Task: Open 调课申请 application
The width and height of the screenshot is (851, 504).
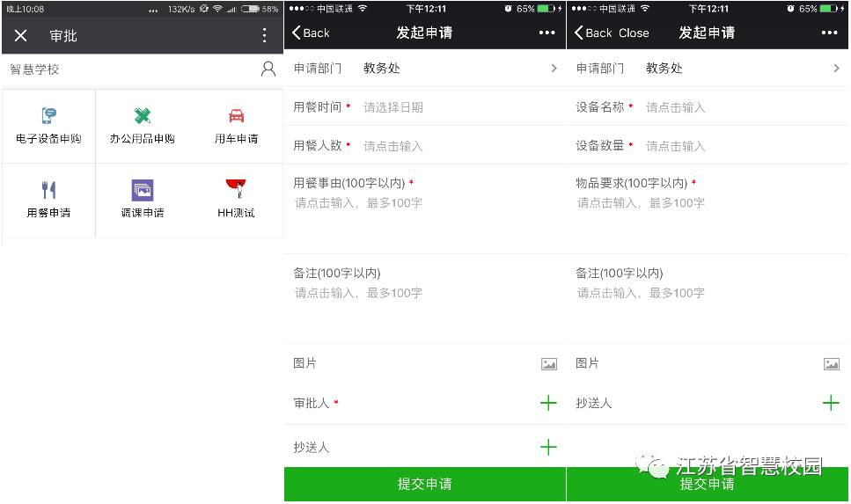Action: [x=143, y=199]
